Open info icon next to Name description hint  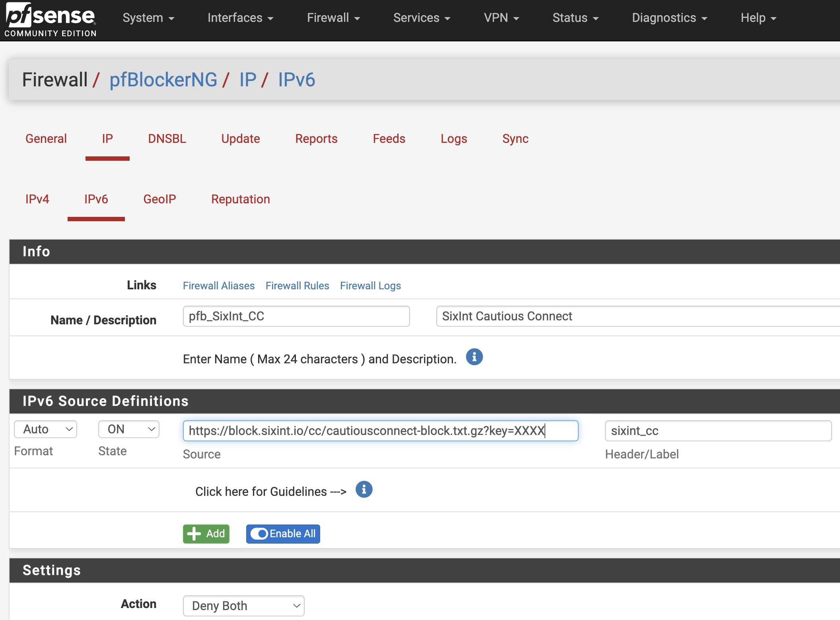pyautogui.click(x=474, y=357)
